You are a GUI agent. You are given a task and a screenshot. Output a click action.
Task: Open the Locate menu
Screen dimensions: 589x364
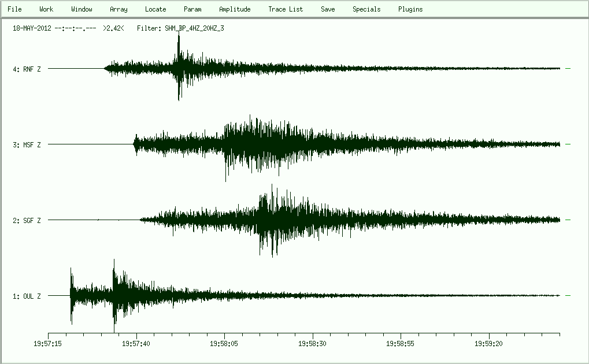click(155, 9)
